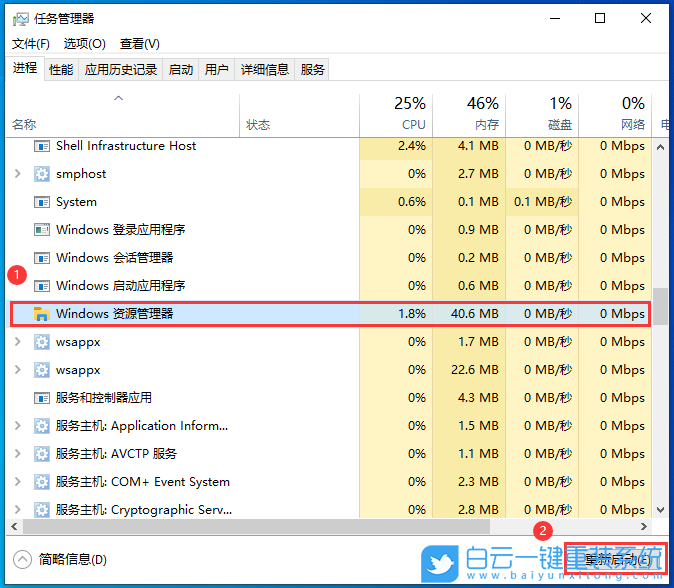This screenshot has width=674, height=588.
Task: Click the Cryptographic Serv... gear icon
Action: click(42, 510)
